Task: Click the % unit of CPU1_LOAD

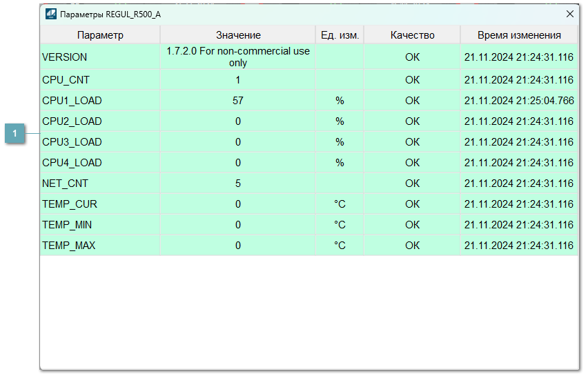Action: point(340,101)
